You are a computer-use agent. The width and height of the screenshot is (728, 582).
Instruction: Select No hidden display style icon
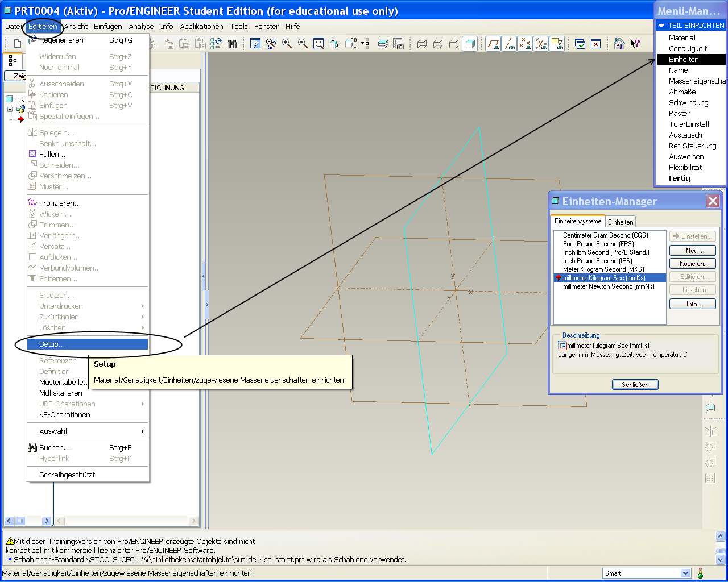click(x=454, y=44)
